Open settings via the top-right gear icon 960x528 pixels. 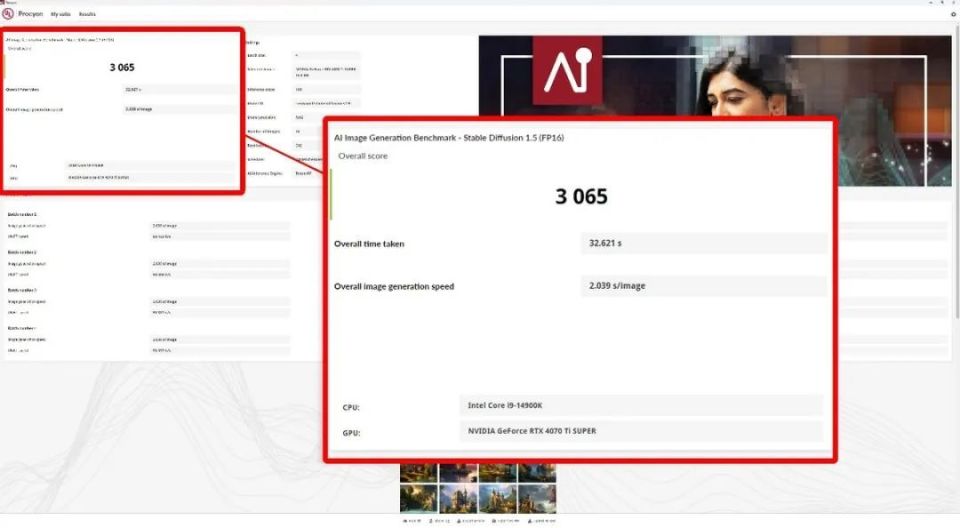pos(953,14)
